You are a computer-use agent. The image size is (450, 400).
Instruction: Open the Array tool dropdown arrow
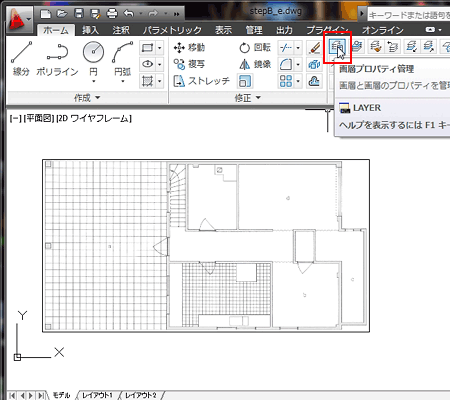298,81
